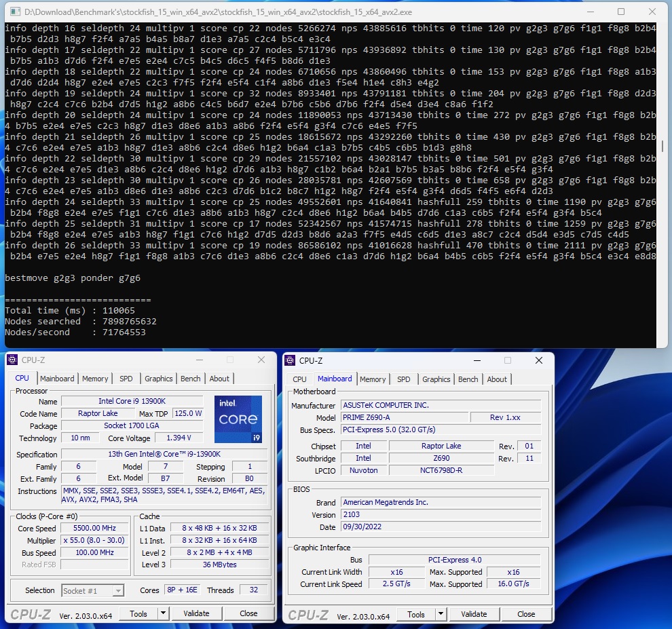The image size is (672, 629).
Task: Click the CPU-Z app icon in left window title bar
Action: point(12,360)
